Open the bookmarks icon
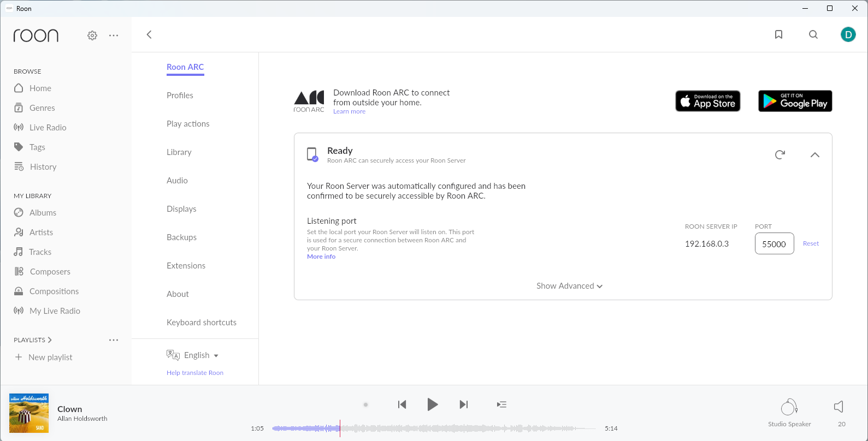 pos(779,34)
